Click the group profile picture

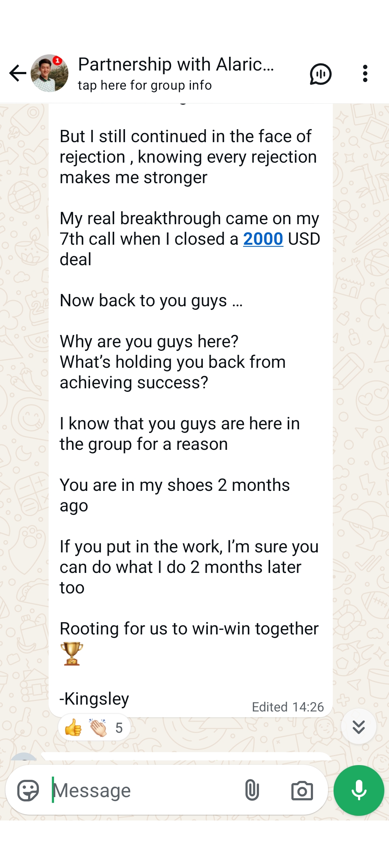click(49, 73)
